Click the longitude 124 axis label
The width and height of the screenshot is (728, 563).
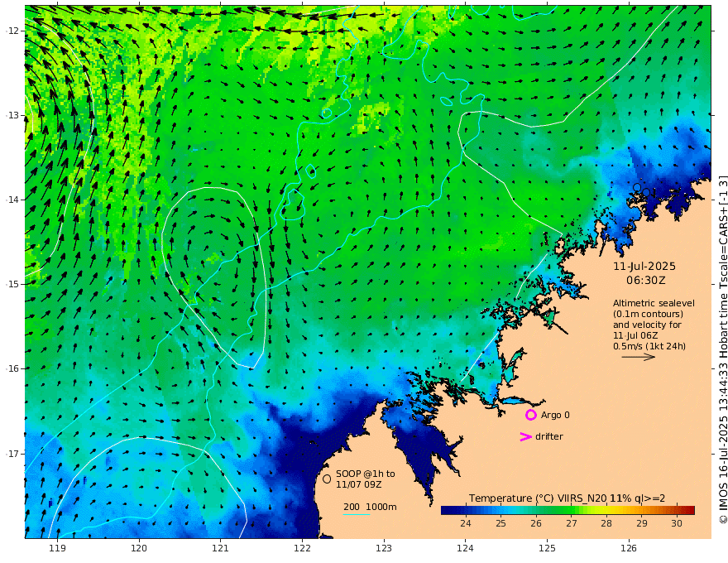(x=465, y=548)
